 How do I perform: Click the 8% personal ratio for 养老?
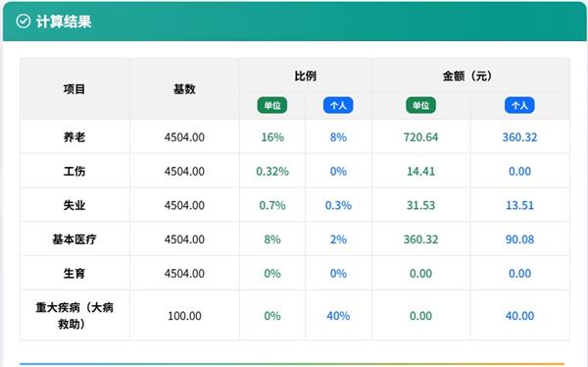pos(338,137)
